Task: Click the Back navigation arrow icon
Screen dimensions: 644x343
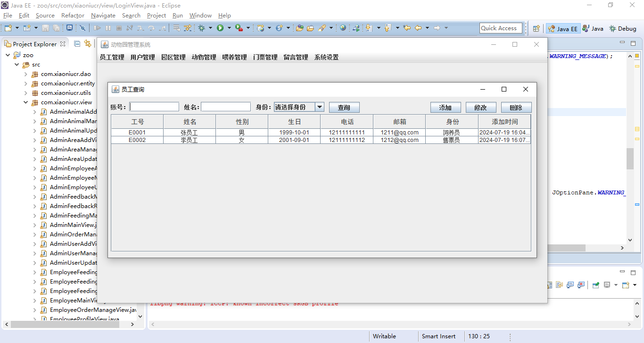Action: pyautogui.click(x=418, y=28)
